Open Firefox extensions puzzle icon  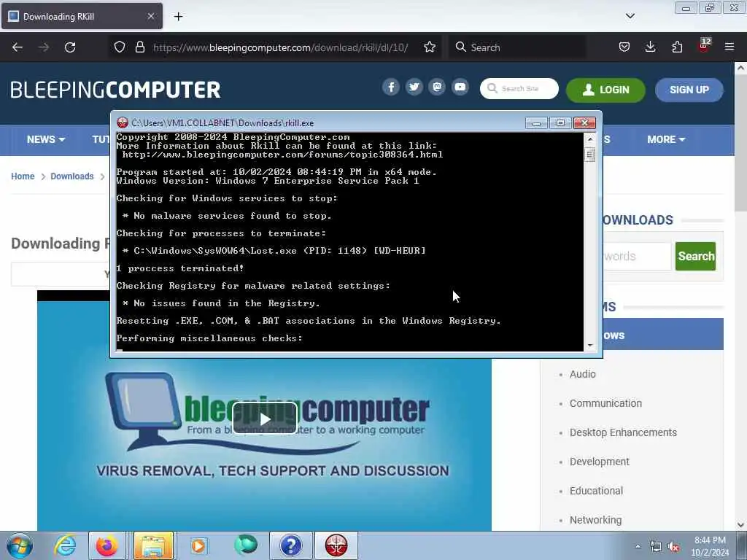677,47
